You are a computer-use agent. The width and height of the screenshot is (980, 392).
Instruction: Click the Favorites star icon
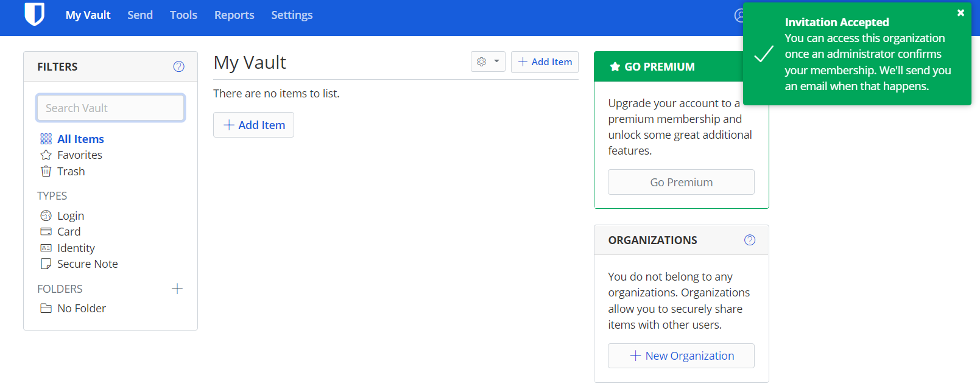click(46, 155)
